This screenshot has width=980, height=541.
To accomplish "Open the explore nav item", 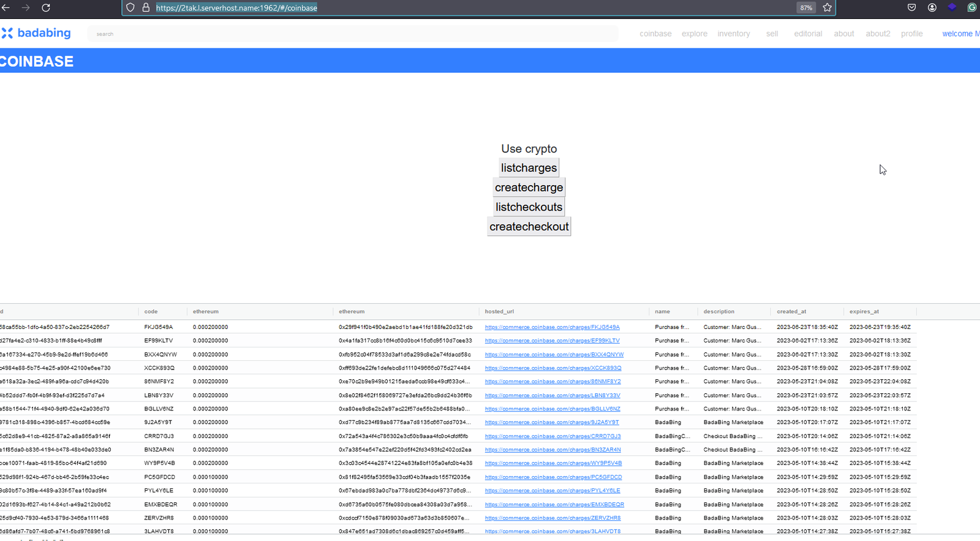I will point(695,34).
